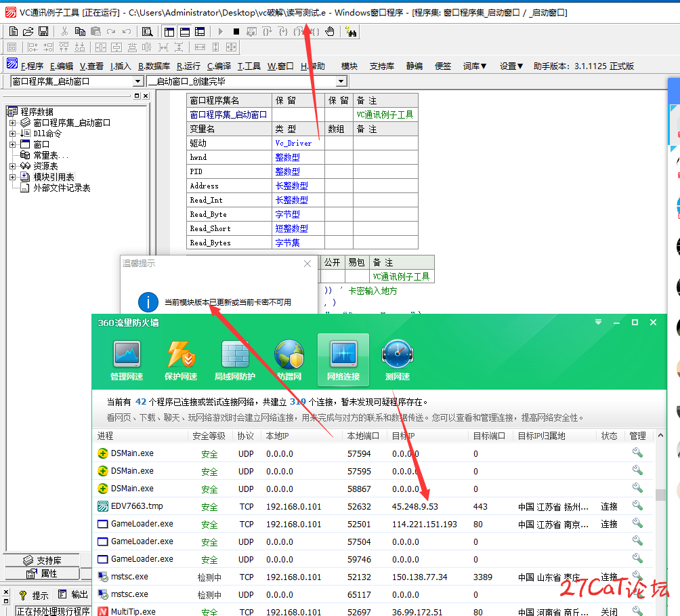Viewport: 680px width, 616px height.
Task: Toggle the third panel layout toolbar button
Action: point(200,32)
